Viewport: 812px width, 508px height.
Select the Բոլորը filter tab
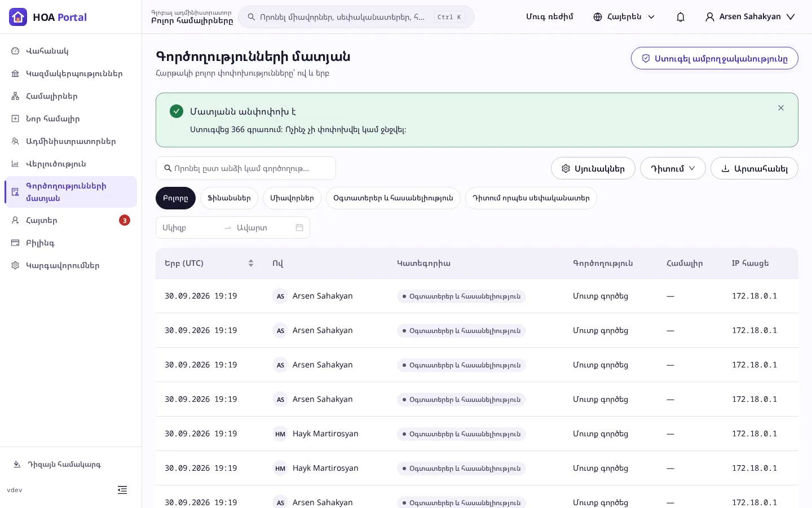point(175,198)
